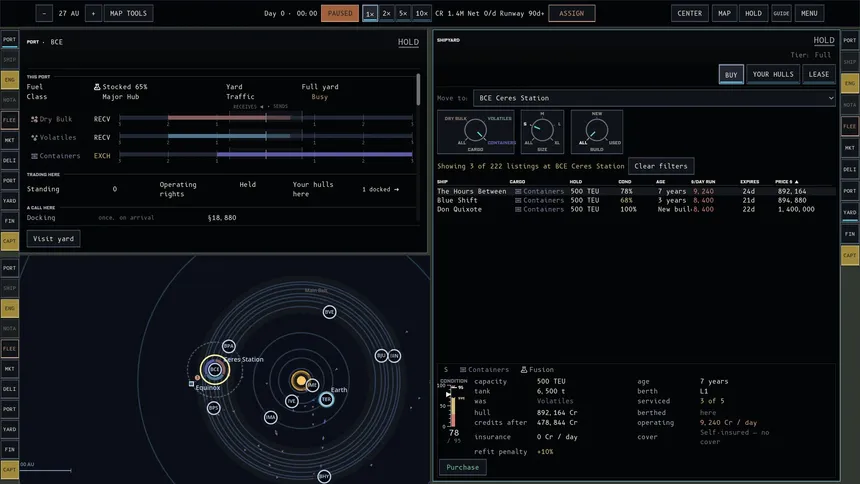Sort listings by HOLD column header
The height and width of the screenshot is (484, 860).
click(575, 182)
